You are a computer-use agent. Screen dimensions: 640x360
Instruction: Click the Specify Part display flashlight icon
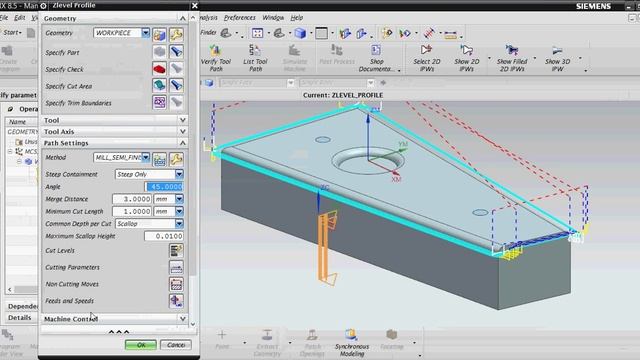click(176, 52)
